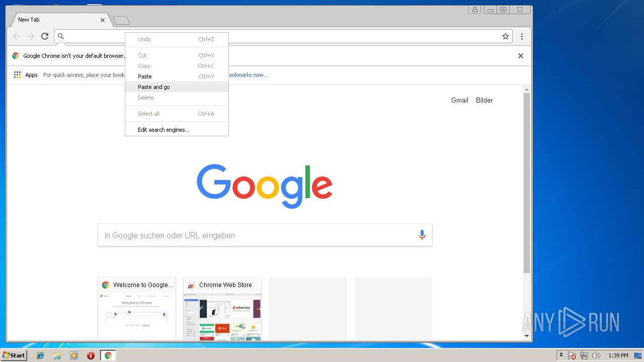Viewport: 644px width, 362px height.
Task: Close the New Tab tab
Action: point(103,20)
